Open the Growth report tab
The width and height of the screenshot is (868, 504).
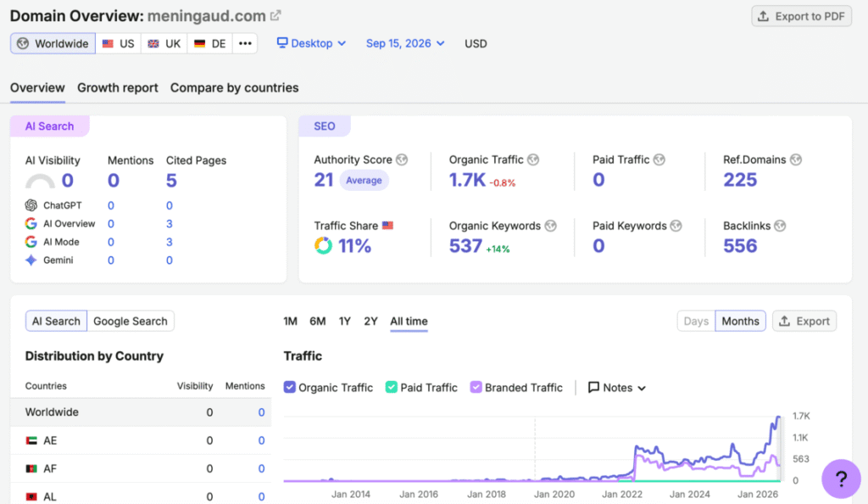coord(117,87)
